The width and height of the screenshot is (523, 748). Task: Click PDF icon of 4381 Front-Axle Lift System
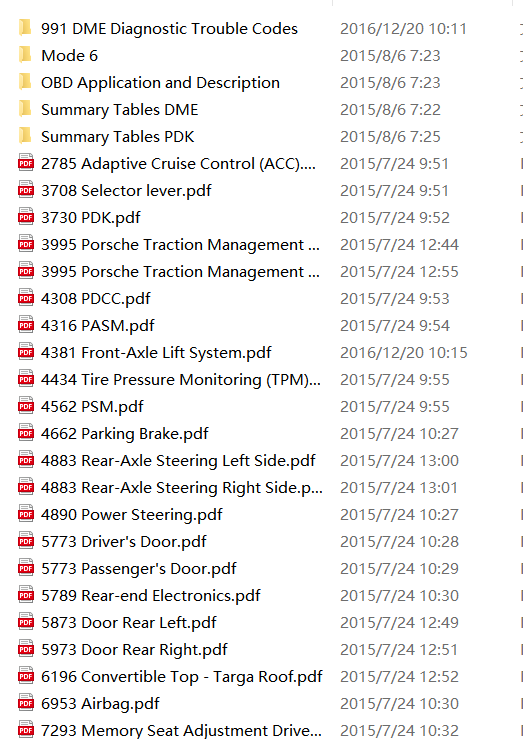(26, 352)
